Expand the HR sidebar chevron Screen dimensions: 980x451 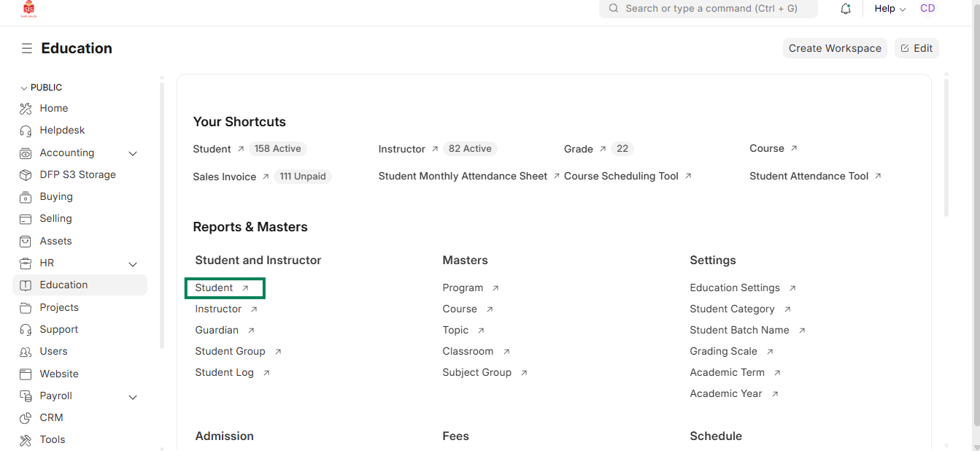click(x=133, y=263)
